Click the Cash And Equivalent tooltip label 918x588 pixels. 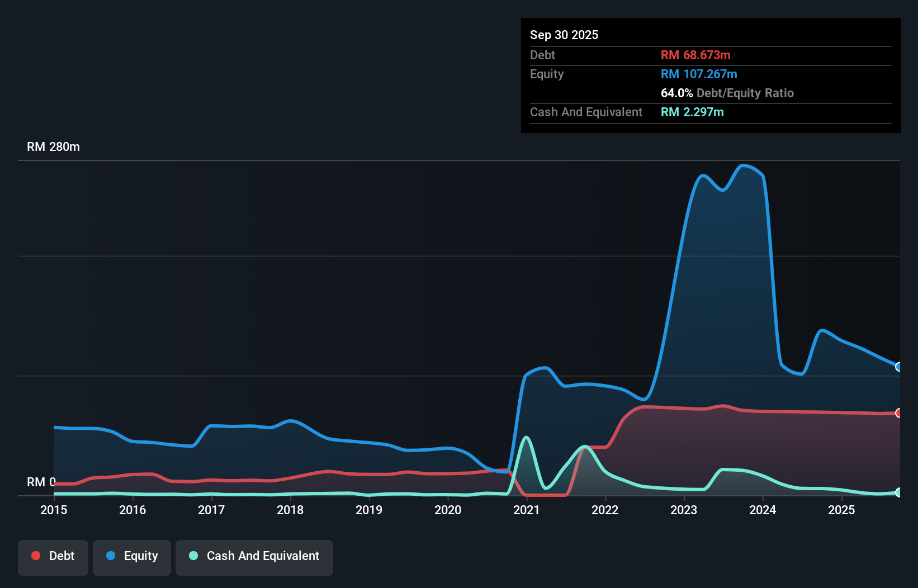click(x=586, y=112)
